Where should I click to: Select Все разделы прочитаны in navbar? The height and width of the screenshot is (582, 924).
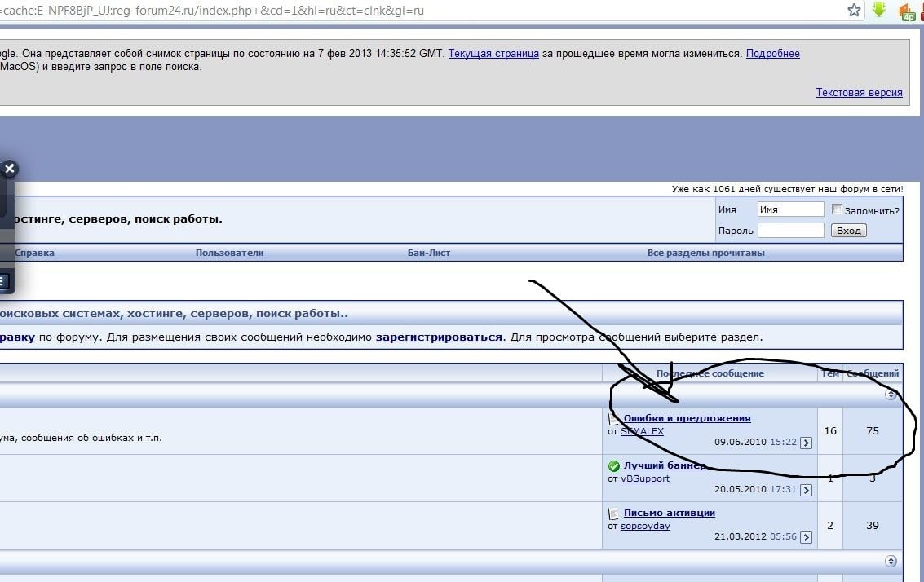[x=705, y=253]
